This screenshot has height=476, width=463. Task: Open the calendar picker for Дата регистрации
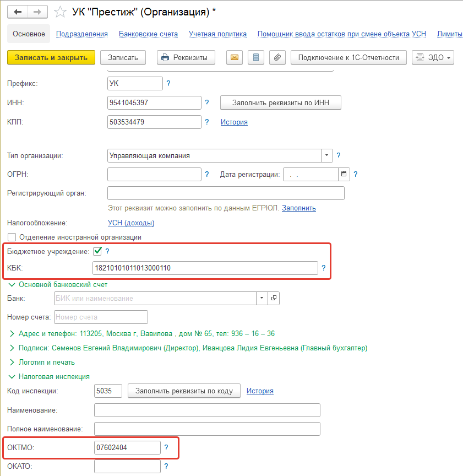pos(344,174)
